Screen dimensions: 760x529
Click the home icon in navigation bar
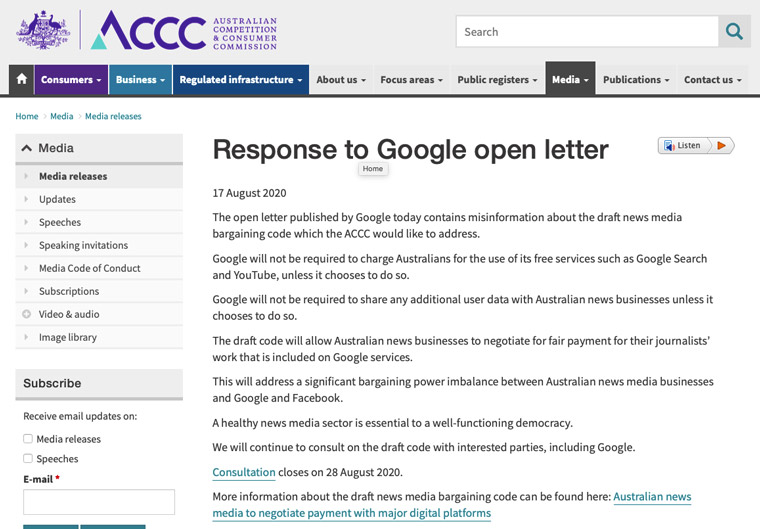pyautogui.click(x=21, y=79)
